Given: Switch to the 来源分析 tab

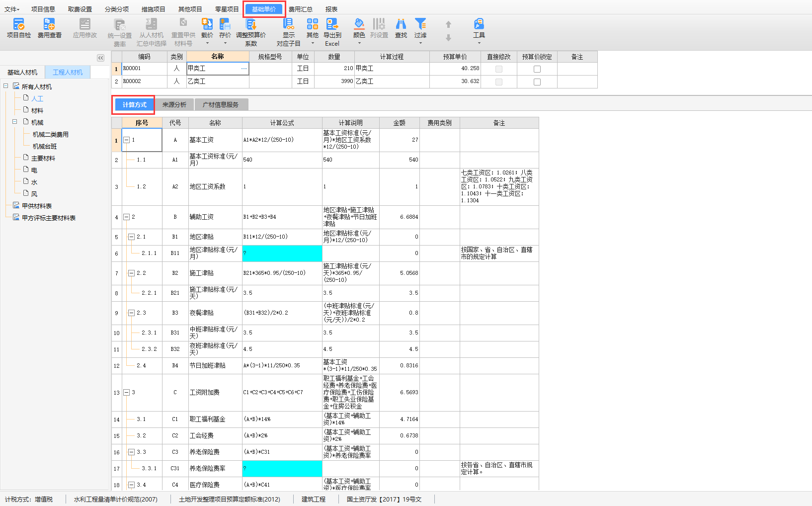Looking at the screenshot, I should (x=174, y=105).
